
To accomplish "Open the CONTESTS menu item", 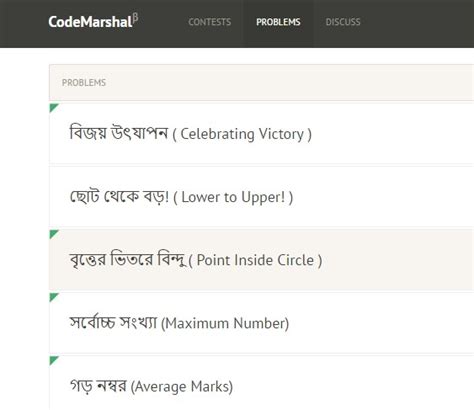I will (x=210, y=22).
